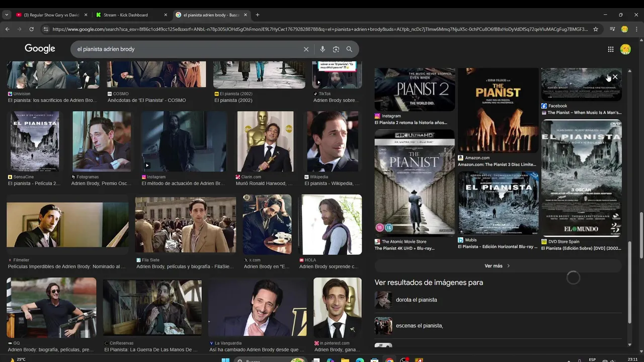View site information icon in address bar
Viewport: 644px width, 362px height.
pyautogui.click(x=46, y=29)
